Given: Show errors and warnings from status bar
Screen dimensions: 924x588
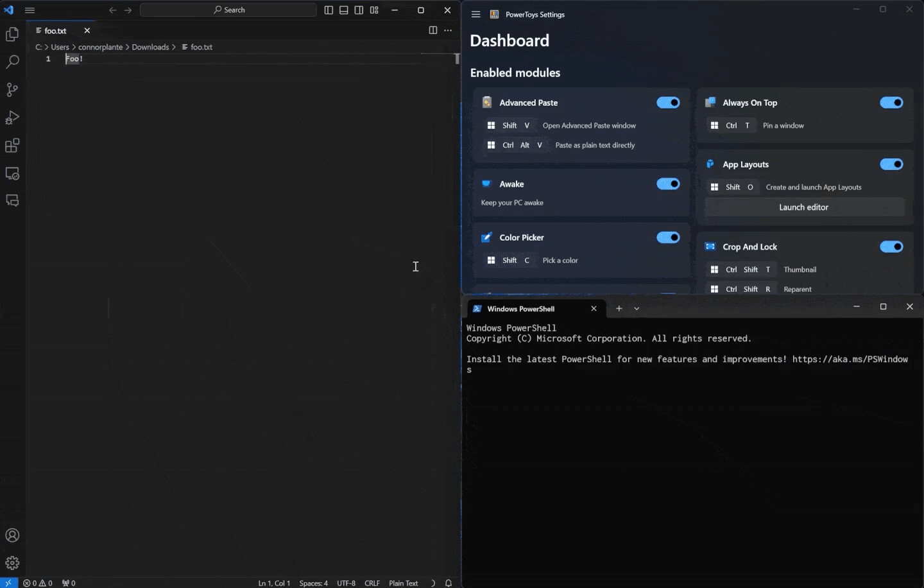Looking at the screenshot, I should click(x=38, y=583).
